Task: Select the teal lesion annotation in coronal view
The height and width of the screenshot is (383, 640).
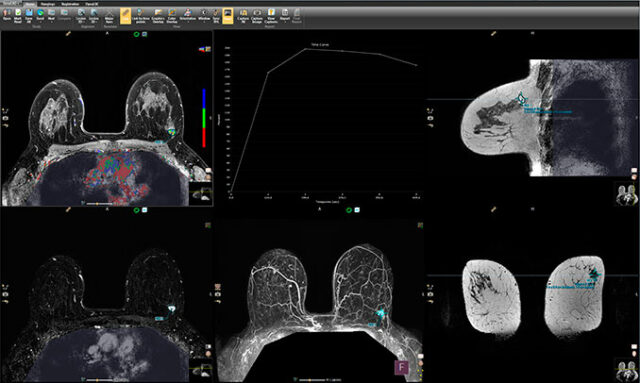Action: [x=596, y=274]
